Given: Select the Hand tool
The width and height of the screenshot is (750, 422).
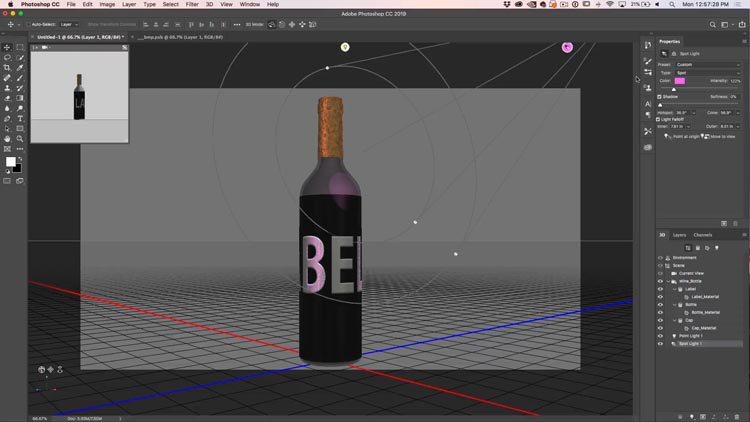Looking at the screenshot, I should [x=7, y=139].
